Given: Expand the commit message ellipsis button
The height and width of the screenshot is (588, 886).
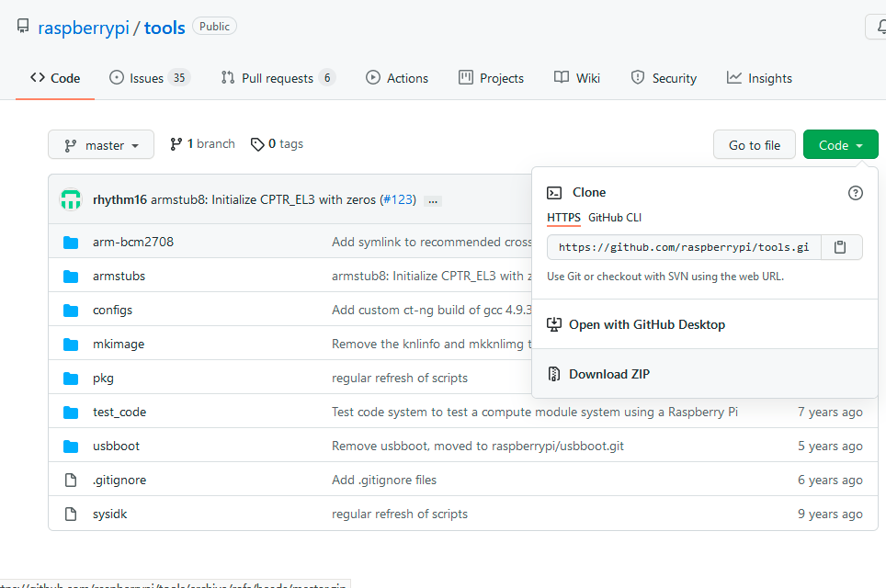Looking at the screenshot, I should pyautogui.click(x=433, y=200).
